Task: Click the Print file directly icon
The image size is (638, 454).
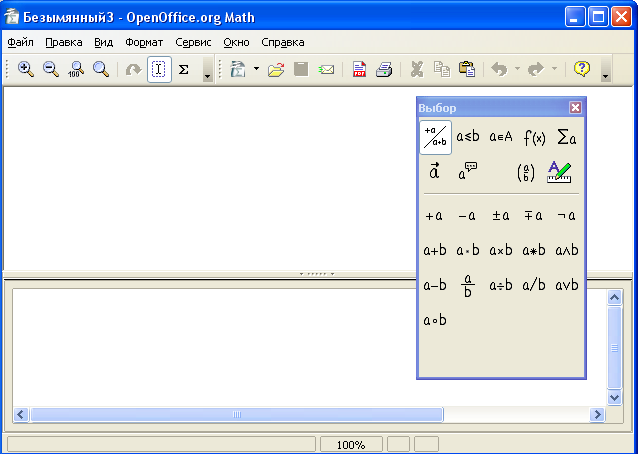Action: [x=383, y=69]
